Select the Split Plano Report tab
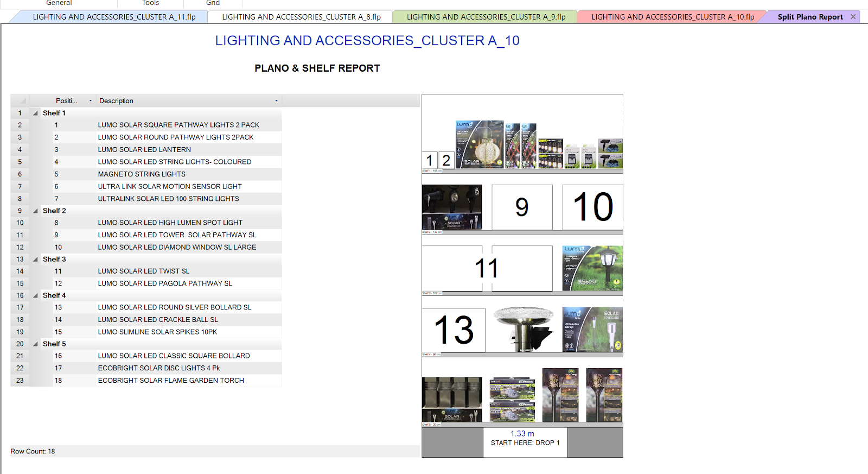Viewport: 868px width, 474px height. pos(810,17)
